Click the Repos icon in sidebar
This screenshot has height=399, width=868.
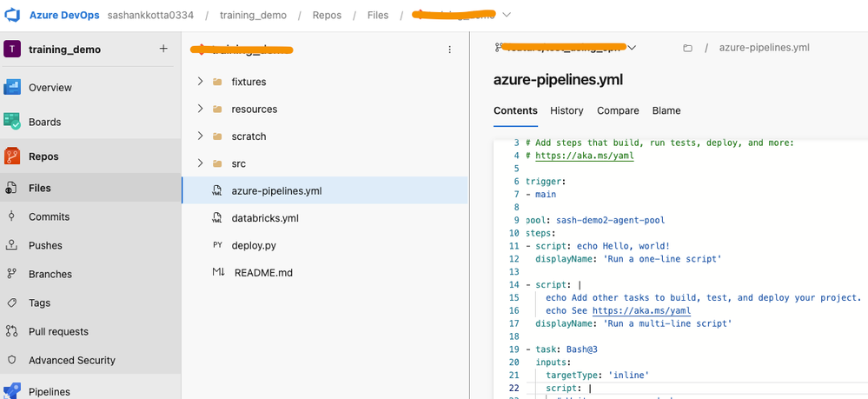point(12,156)
